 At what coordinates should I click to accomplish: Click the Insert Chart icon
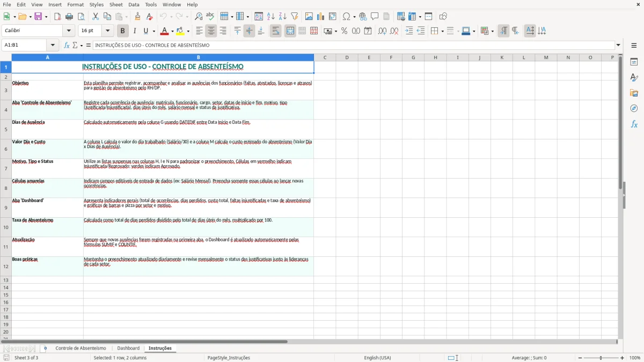point(321,17)
